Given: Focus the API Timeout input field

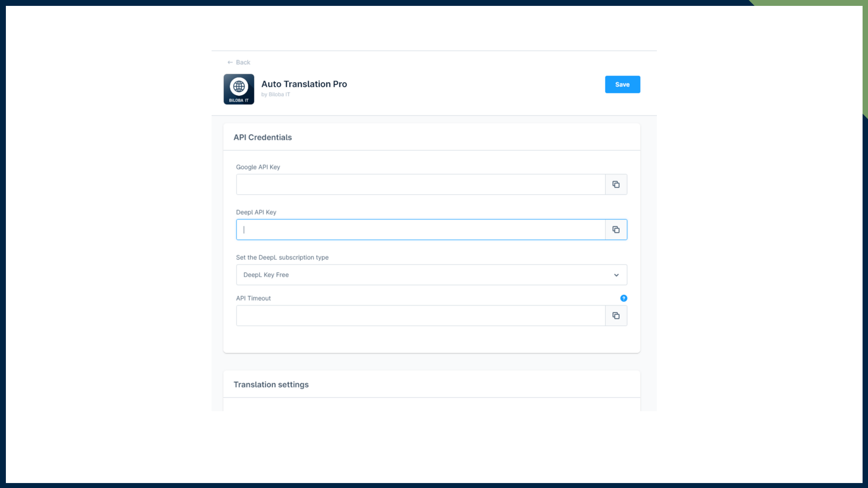Looking at the screenshot, I should [420, 315].
